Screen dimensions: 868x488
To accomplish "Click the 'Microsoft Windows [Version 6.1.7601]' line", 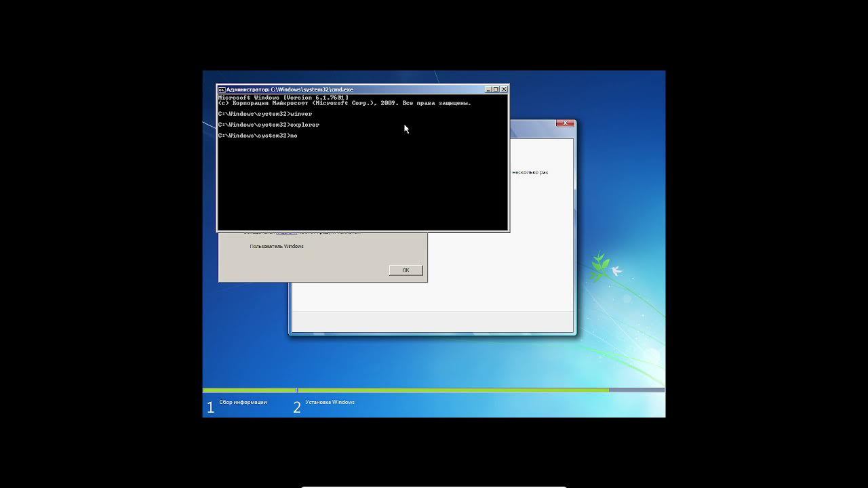I will [x=283, y=98].
